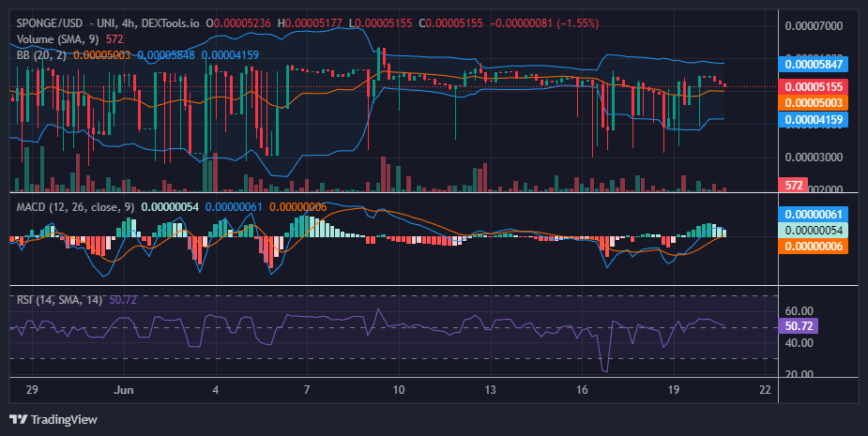The image size is (868, 436).
Task: Select the RSI (14, SMA, 14) legend
Action: [x=59, y=300]
